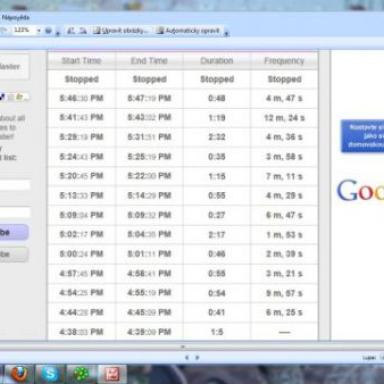
Task: Click the Duration column header
Action: click(217, 61)
